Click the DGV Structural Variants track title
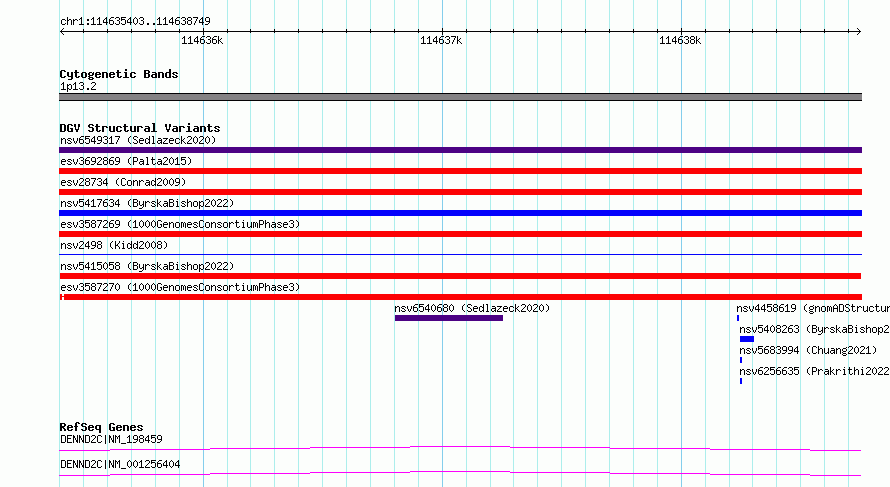The image size is (890, 487). click(x=140, y=128)
